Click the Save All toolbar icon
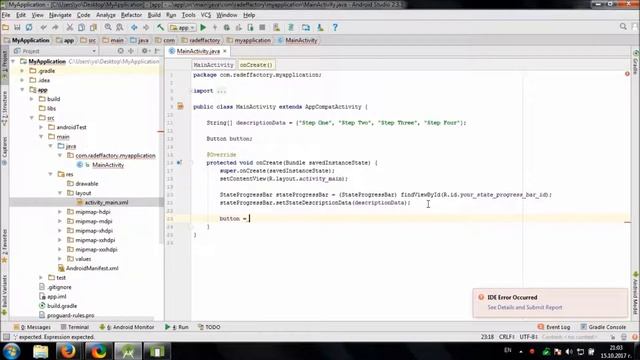 click(17, 27)
